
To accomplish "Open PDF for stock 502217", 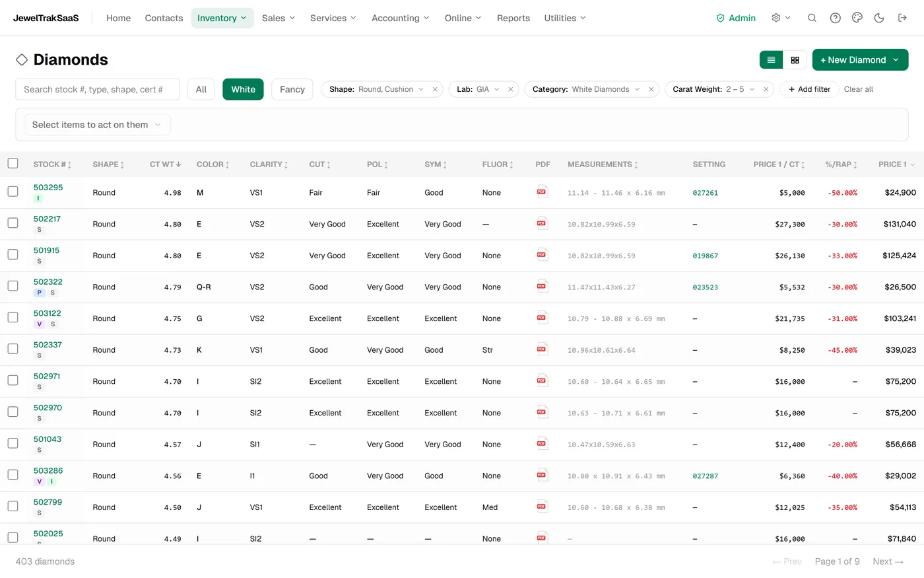I will click(x=542, y=223).
